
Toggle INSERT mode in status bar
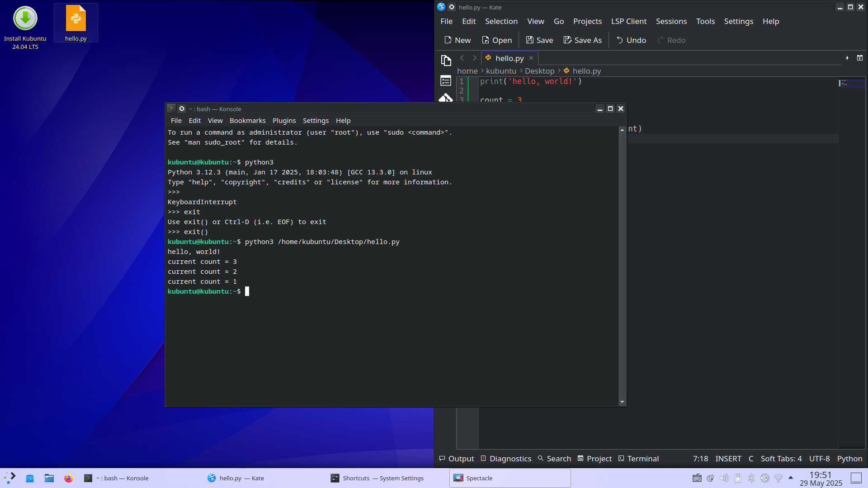tap(728, 459)
